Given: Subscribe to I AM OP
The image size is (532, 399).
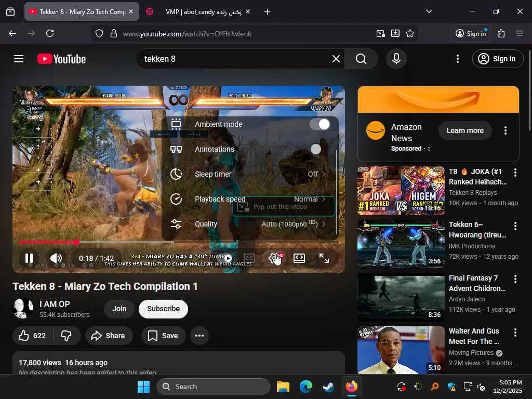Looking at the screenshot, I should tap(163, 309).
